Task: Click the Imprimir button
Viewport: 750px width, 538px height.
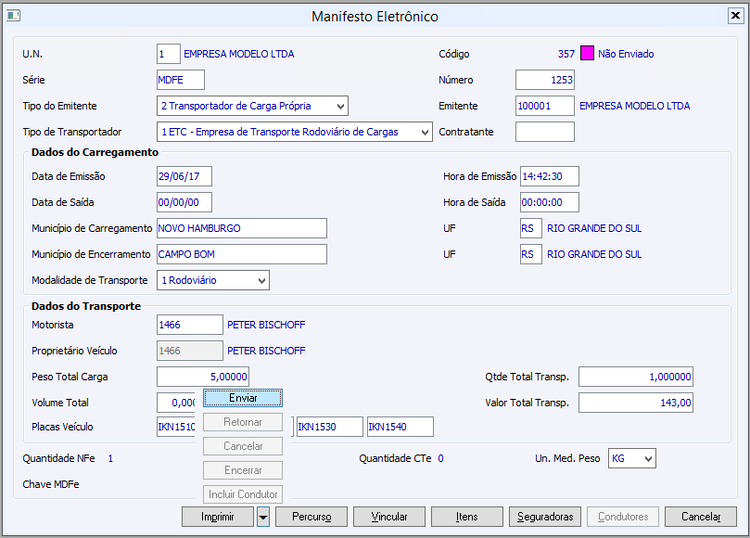Action: 218,517
